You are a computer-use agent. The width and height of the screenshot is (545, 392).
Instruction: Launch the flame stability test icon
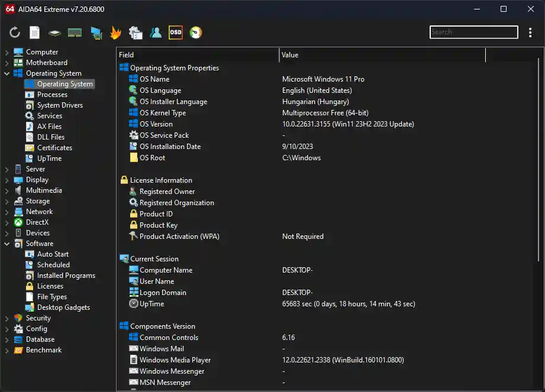point(115,33)
